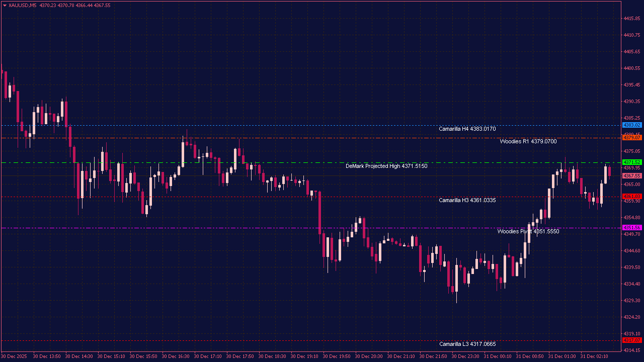Click the Woodies Pivot 4351.5550 label

tap(528, 231)
